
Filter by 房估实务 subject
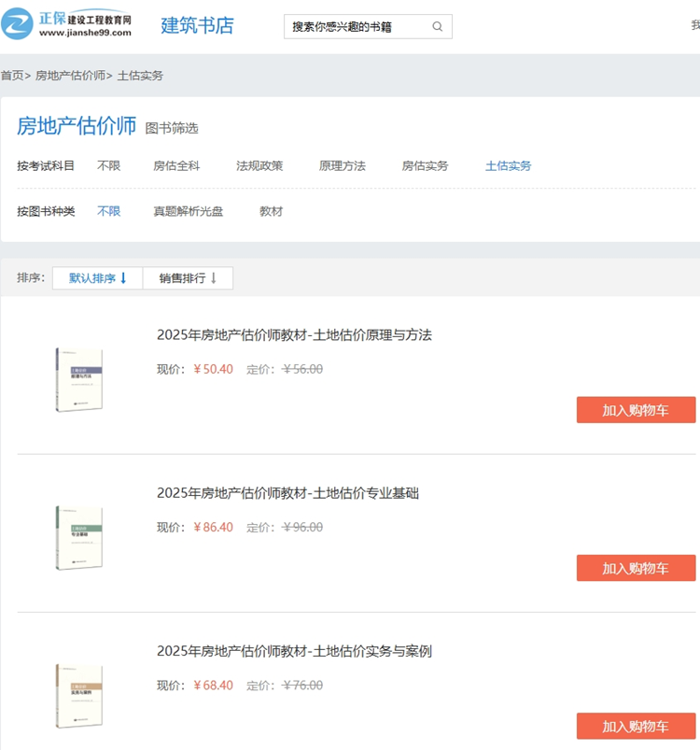point(426,166)
